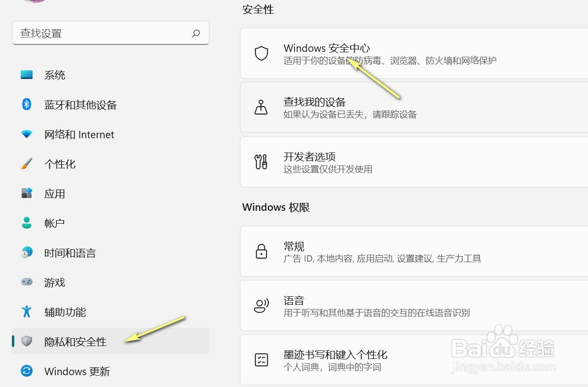
Task: Open 系统 settings category
Action: pyautogui.click(x=110, y=75)
